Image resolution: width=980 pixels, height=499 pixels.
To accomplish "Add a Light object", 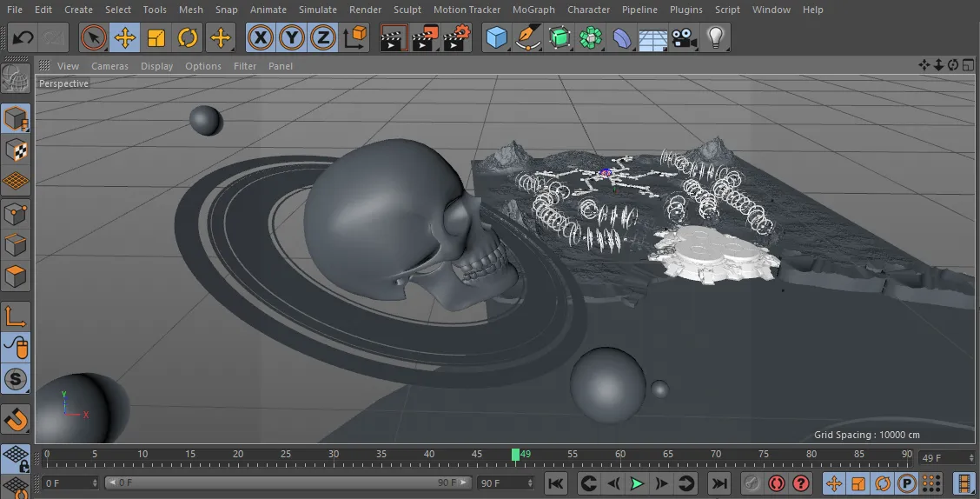I will 716,38.
